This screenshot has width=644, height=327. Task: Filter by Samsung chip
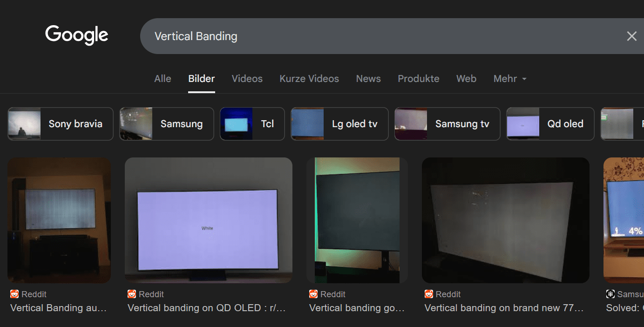pyautogui.click(x=167, y=124)
